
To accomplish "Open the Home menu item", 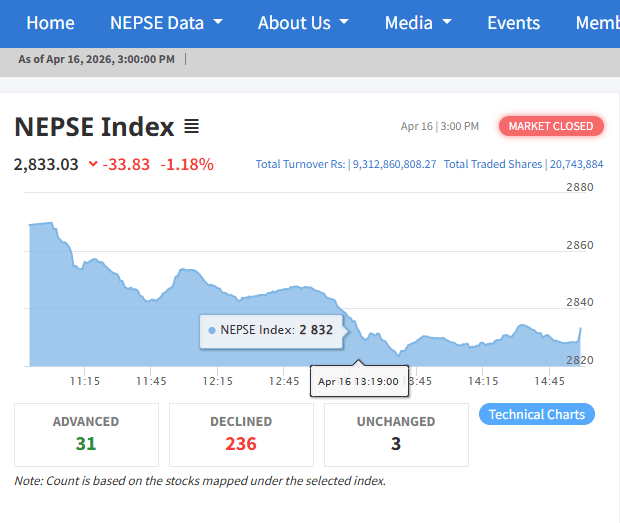I will tap(50, 23).
